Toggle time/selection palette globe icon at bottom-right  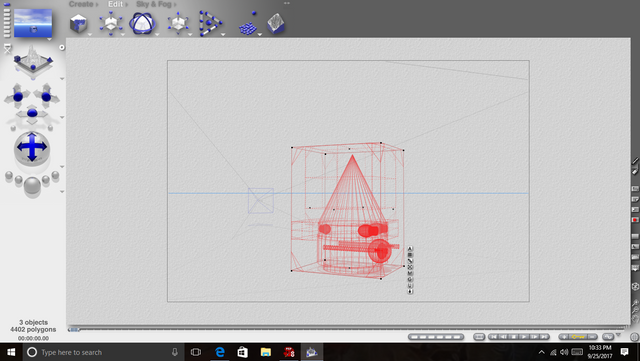634,337
